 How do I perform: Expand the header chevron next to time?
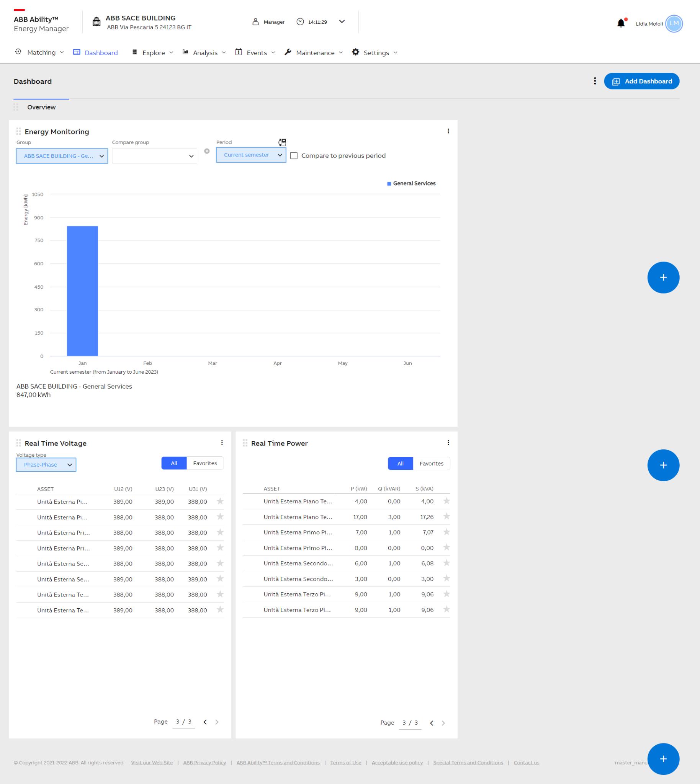[342, 21]
